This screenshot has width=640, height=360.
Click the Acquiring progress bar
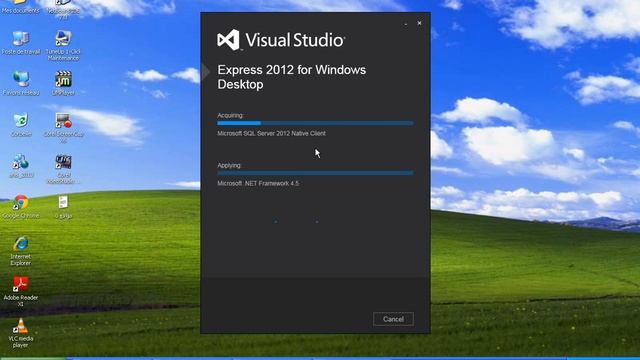tap(315, 123)
